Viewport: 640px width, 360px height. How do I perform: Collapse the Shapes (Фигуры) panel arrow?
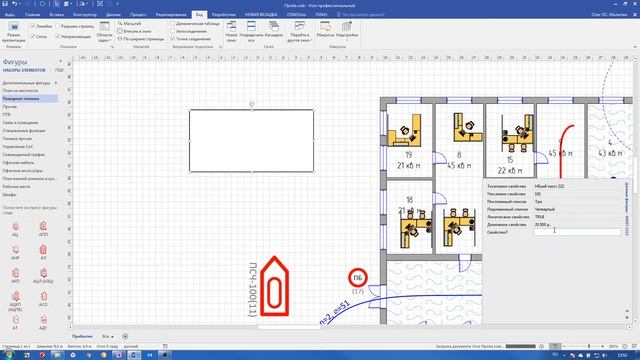click(x=60, y=61)
